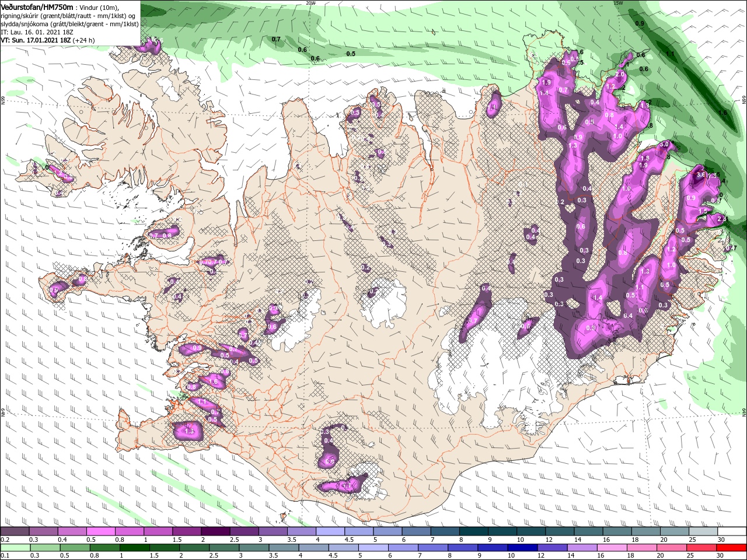Click the 20W longitude label
The width and height of the screenshot is (747, 560).
[310, 3]
